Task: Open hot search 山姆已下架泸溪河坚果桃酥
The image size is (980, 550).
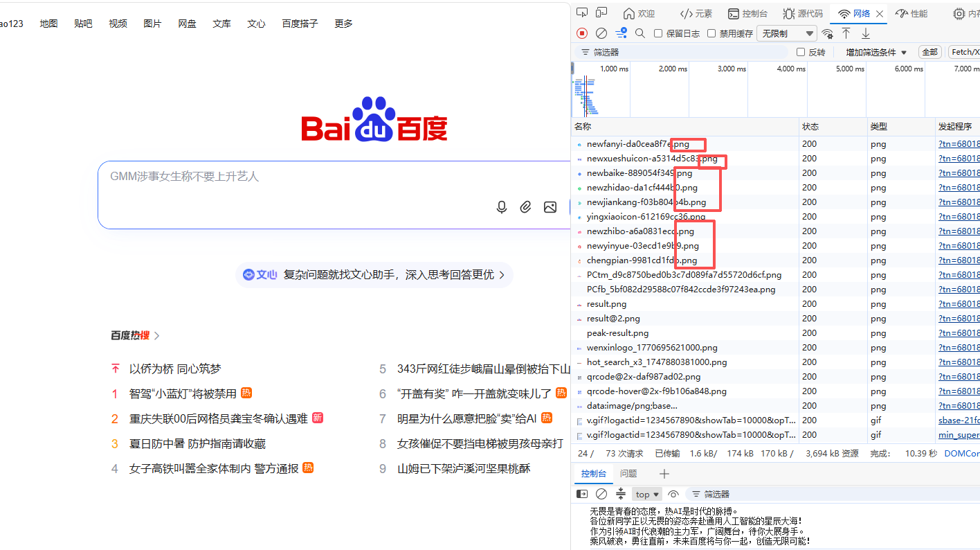Action: point(464,469)
